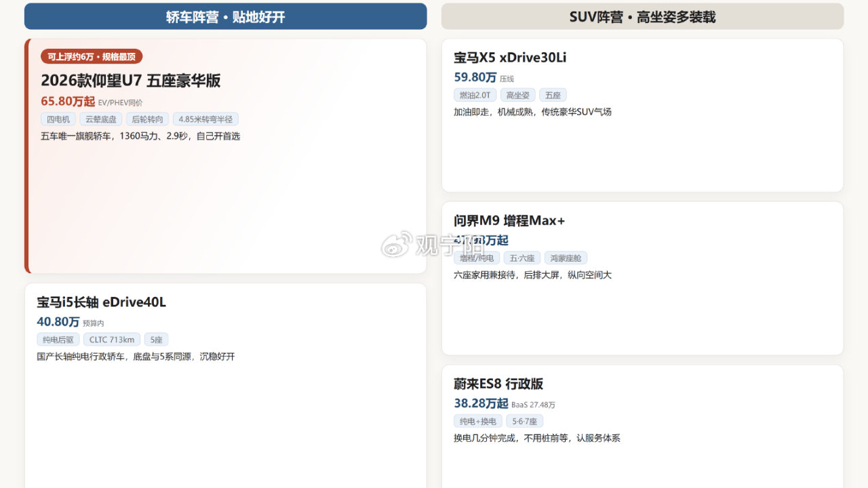Viewport: 868px width, 488px height.
Task: Click the 五车唯一旗舰轿车 description line
Action: click(140, 136)
